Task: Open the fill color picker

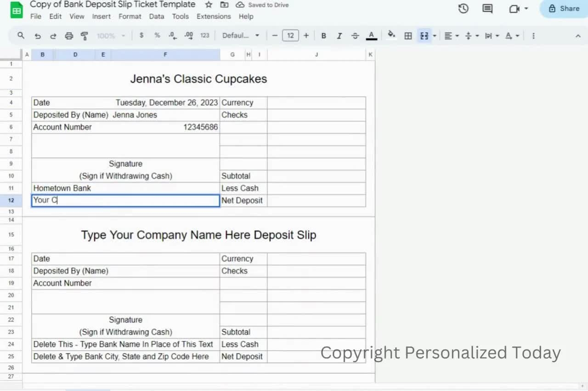Action: (391, 35)
